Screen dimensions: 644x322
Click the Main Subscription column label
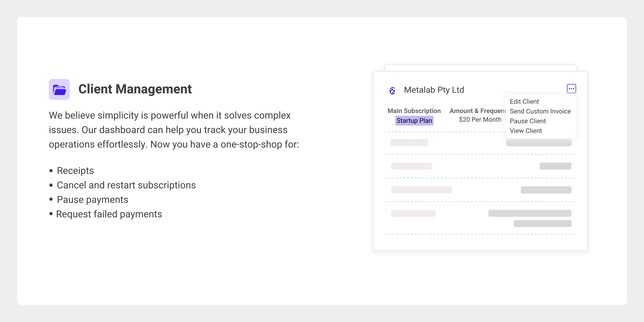tap(414, 111)
